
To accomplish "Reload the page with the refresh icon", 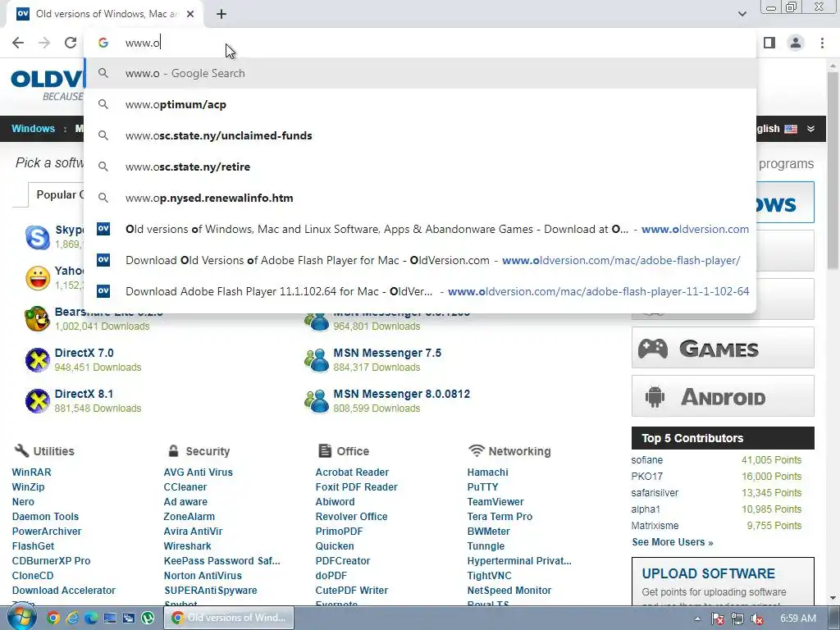I will [x=71, y=43].
